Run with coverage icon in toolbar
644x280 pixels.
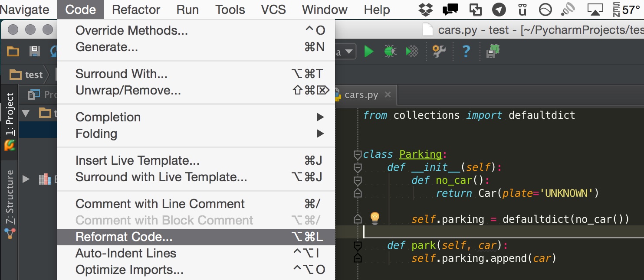click(412, 52)
